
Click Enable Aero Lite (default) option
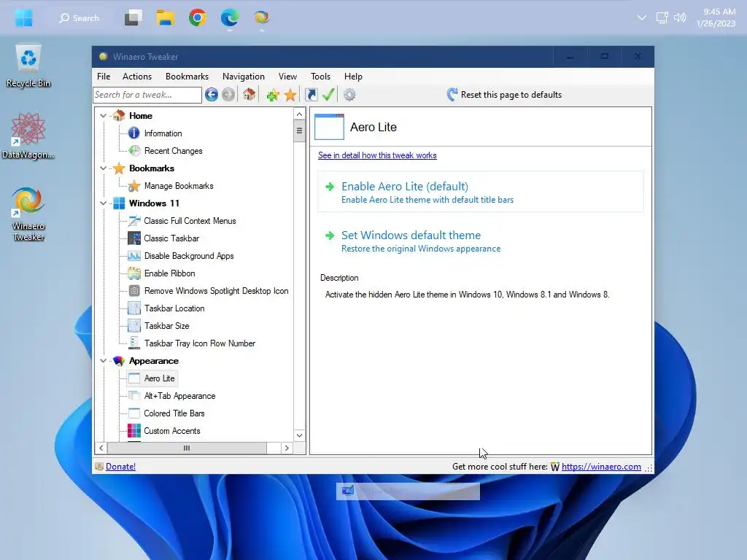click(481, 192)
